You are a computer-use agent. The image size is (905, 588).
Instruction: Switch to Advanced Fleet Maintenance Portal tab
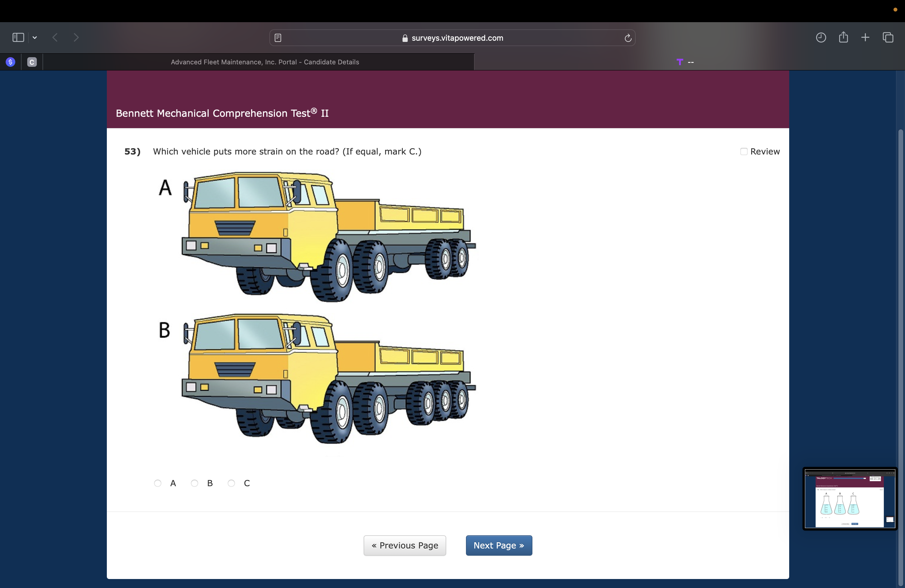(x=265, y=62)
